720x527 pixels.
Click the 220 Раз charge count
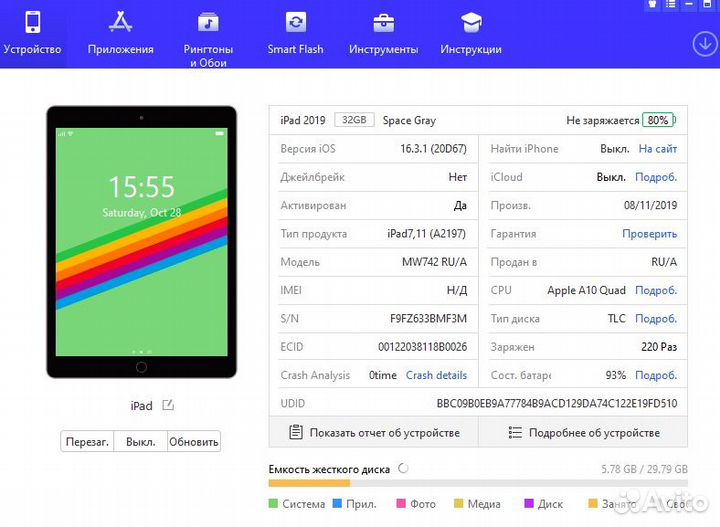click(659, 347)
